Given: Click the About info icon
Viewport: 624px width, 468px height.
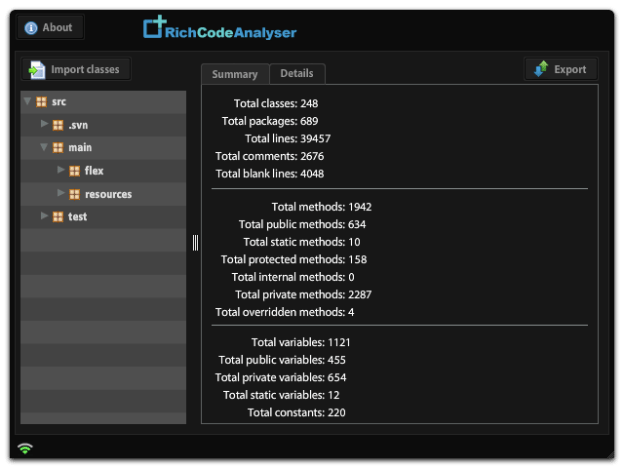Looking at the screenshot, I should pyautogui.click(x=31, y=28).
